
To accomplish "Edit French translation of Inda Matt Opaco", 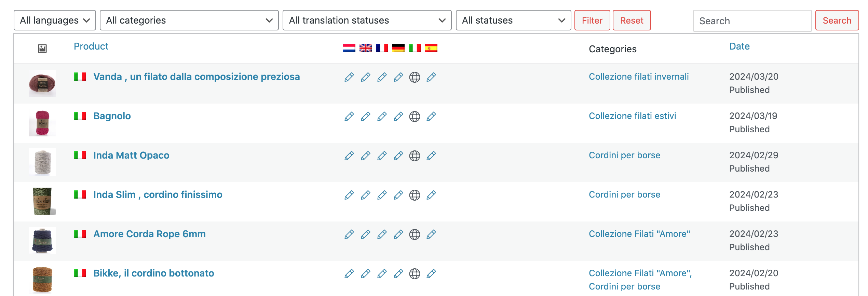I will pyautogui.click(x=382, y=156).
